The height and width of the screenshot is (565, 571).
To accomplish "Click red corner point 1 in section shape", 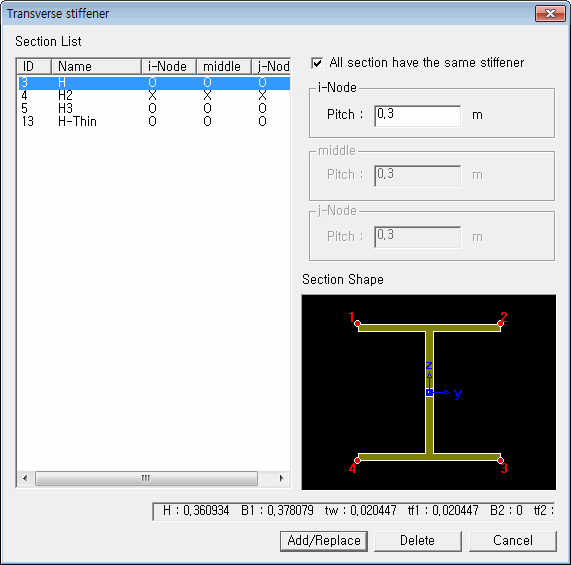I will pos(357,323).
